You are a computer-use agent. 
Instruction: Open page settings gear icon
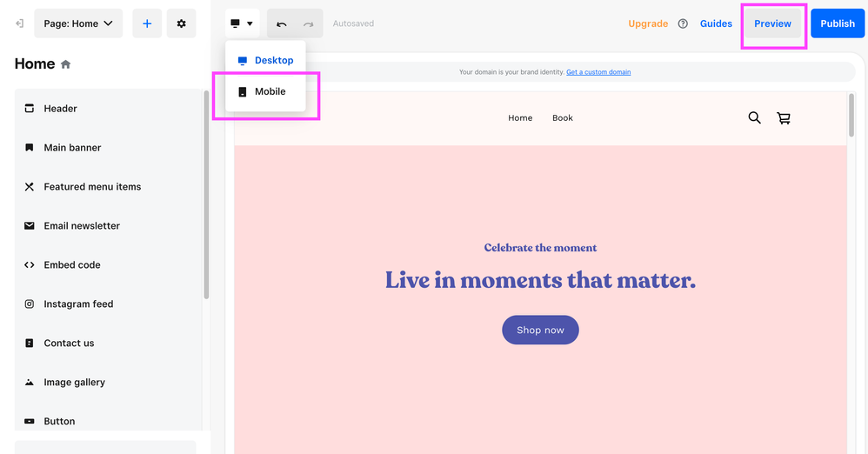click(x=181, y=23)
